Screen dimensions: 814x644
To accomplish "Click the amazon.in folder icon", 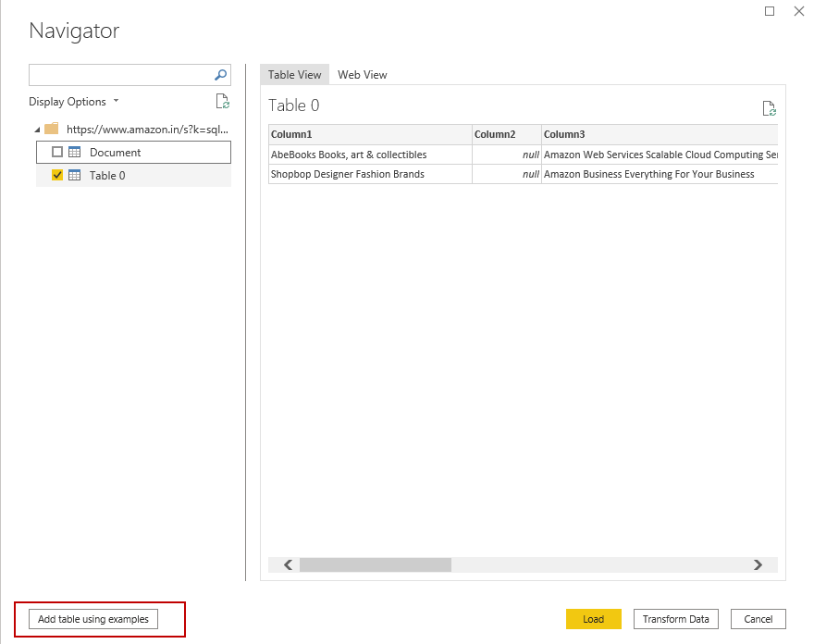I will [x=52, y=129].
